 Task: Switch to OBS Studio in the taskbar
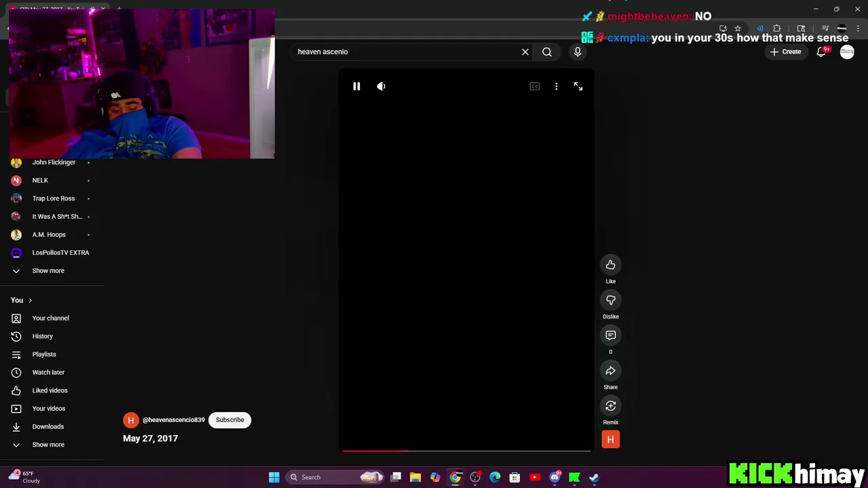[475, 478]
